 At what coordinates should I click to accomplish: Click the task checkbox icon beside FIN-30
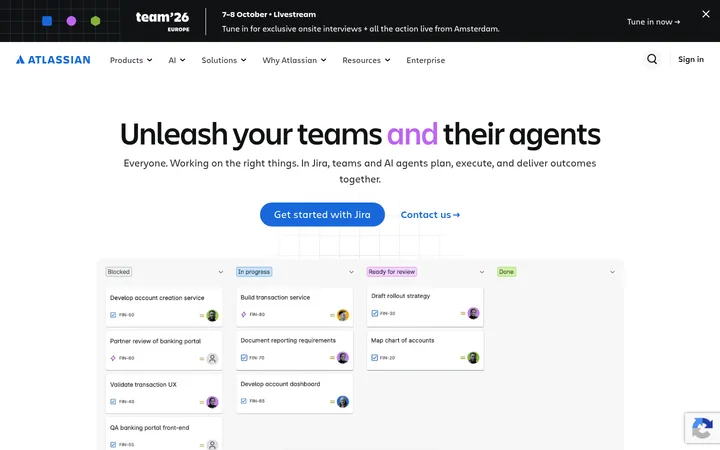pos(375,313)
